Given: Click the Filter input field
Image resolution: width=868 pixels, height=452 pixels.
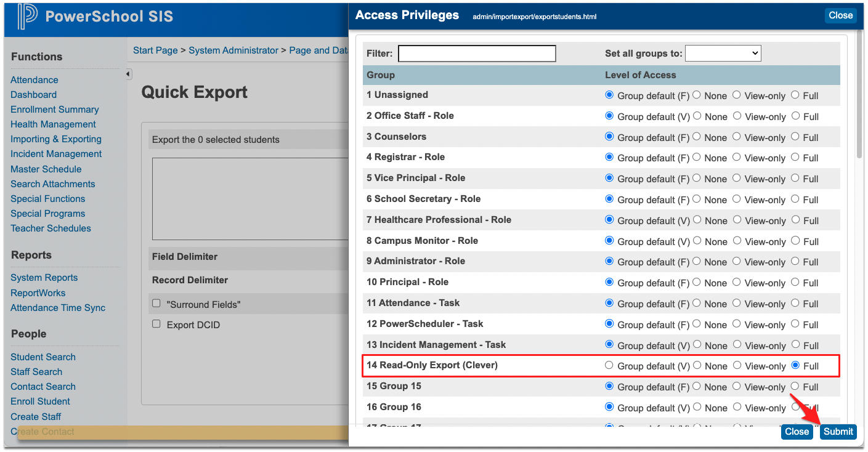Looking at the screenshot, I should coord(476,54).
